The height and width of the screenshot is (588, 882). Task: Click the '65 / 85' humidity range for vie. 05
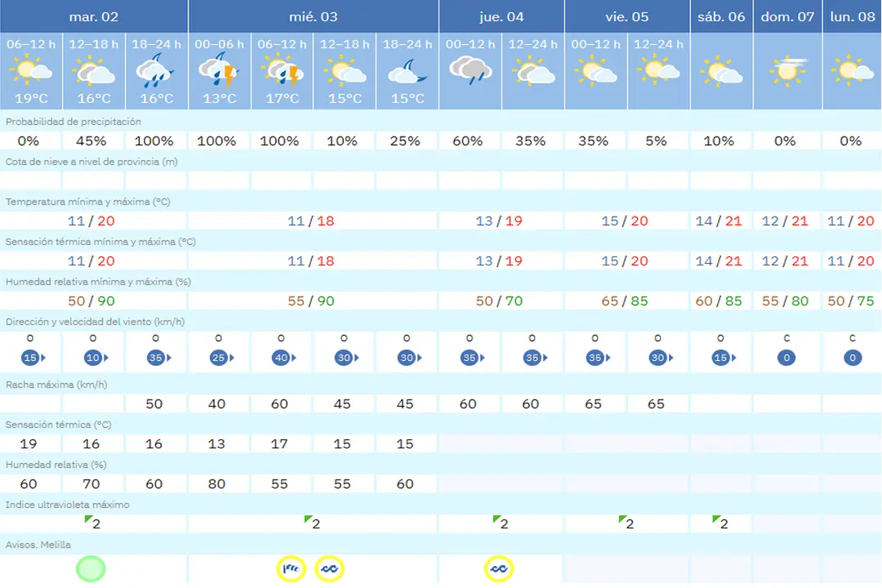[625, 301]
